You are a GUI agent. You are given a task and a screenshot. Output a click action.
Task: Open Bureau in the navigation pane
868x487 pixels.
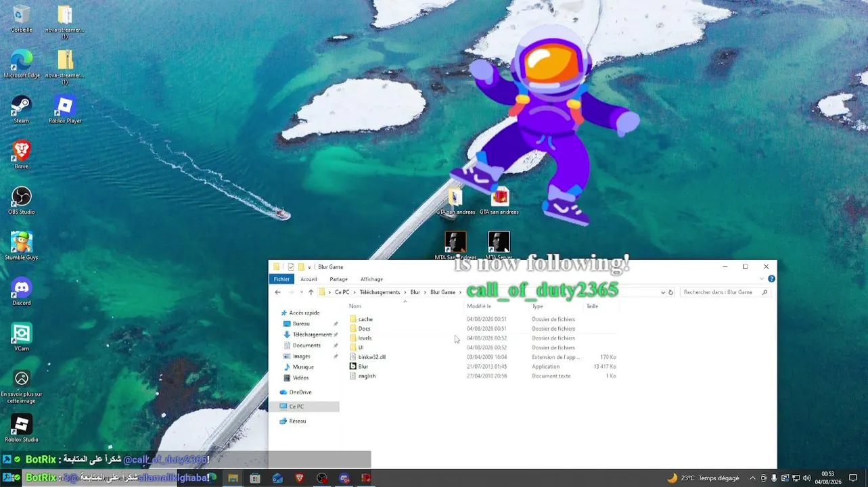301,323
